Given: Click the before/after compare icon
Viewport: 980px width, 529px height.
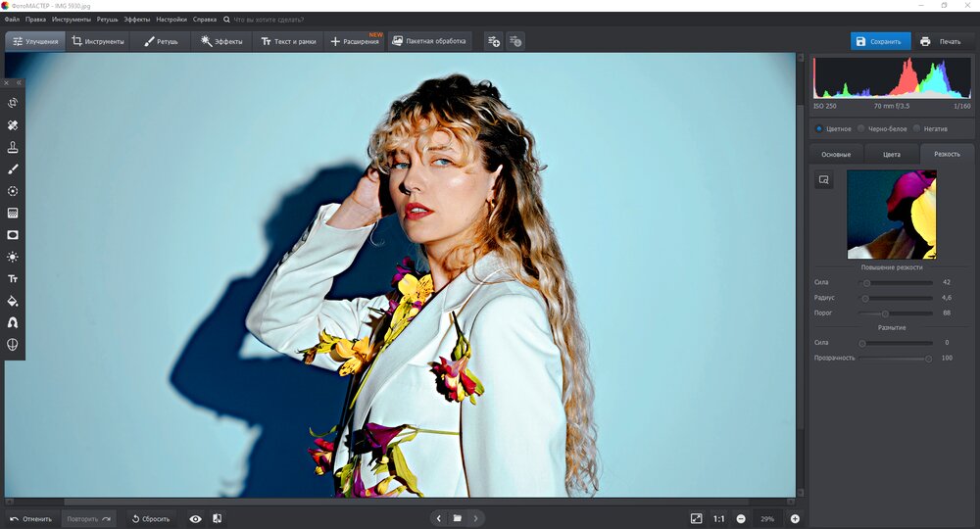Looking at the screenshot, I should tap(217, 518).
